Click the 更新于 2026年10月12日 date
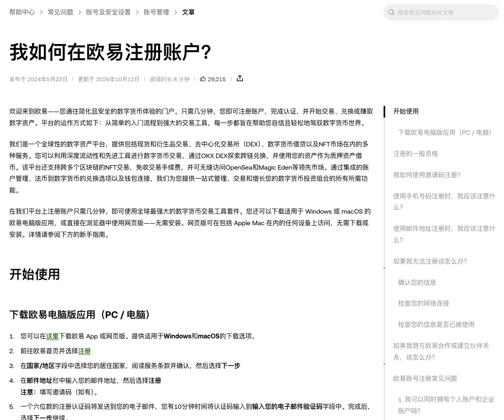Viewport: 504px width, 420px height. pos(109,79)
